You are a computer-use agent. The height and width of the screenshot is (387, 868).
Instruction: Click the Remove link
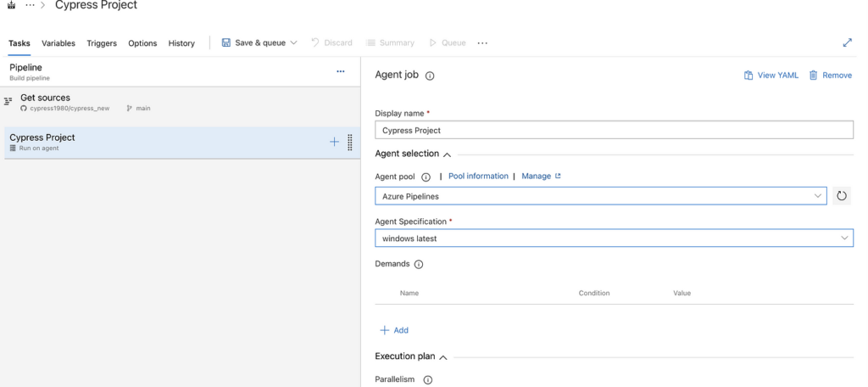(831, 76)
